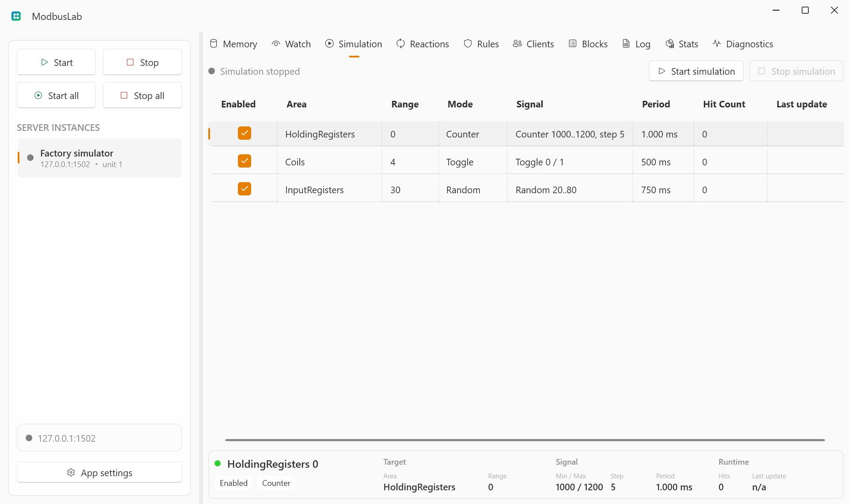Viewport: 849px width, 504px height.
Task: Click the 127.0.0.1:1502 status field
Action: (x=99, y=438)
